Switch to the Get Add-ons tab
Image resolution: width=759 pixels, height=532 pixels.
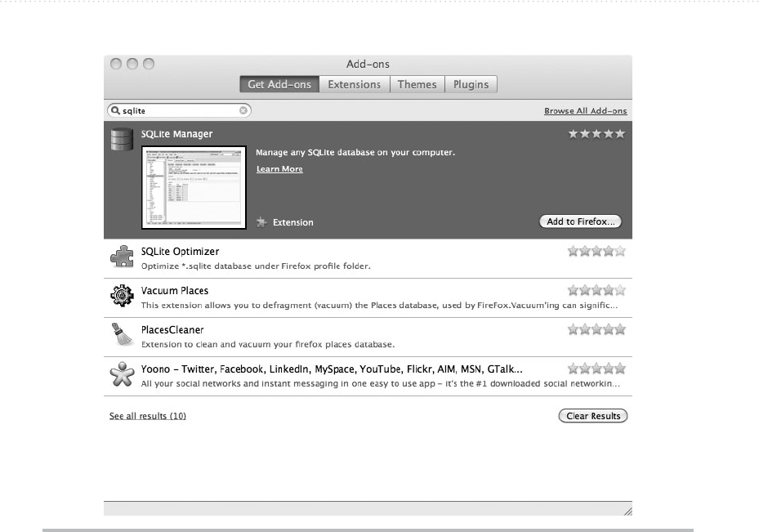click(279, 84)
